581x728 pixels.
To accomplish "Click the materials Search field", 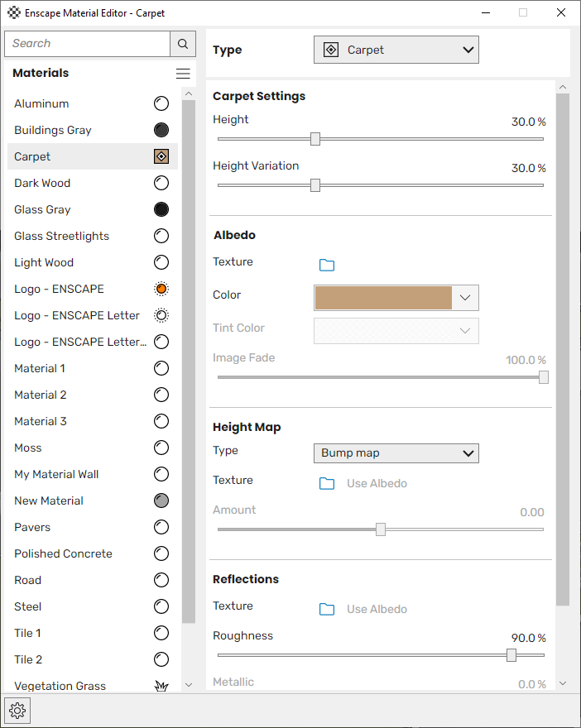I will point(87,44).
